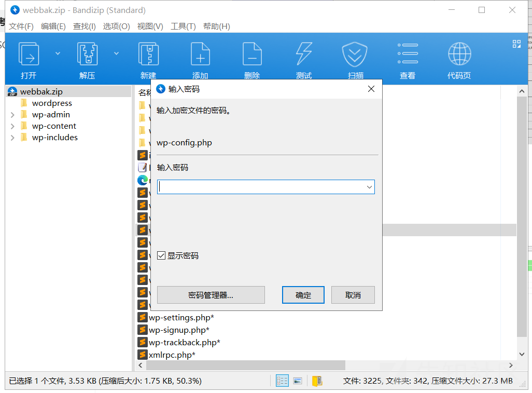532x393 pixels.
Task: Expand the wp-content tree node
Action: (x=12, y=126)
